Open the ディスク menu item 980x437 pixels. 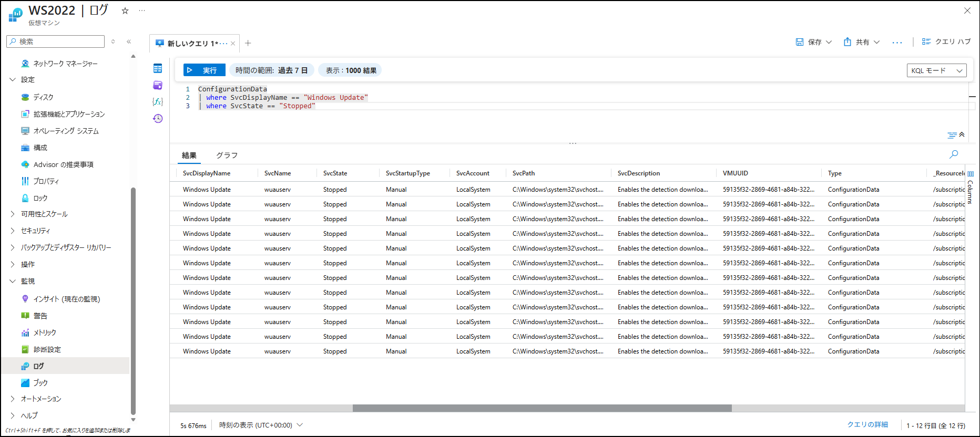43,97
